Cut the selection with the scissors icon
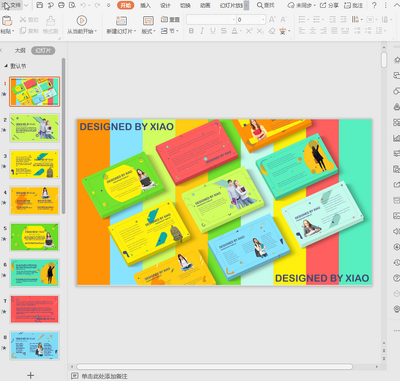 23,20
